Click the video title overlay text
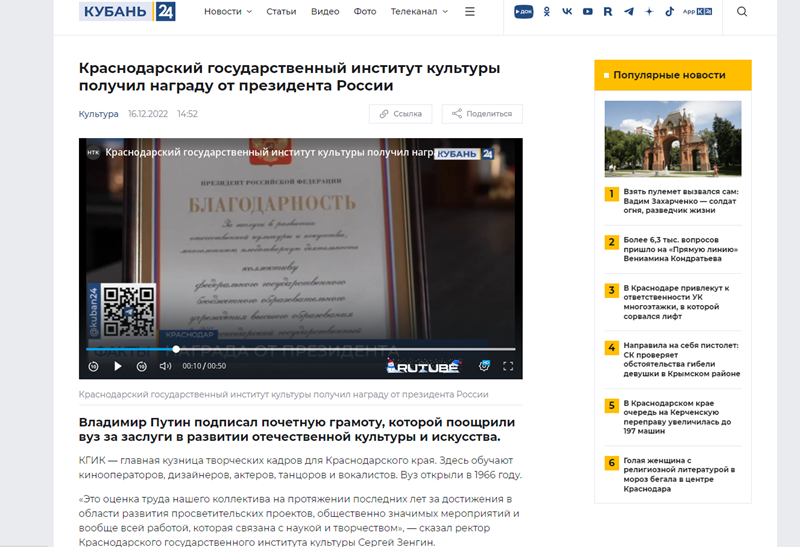The width and height of the screenshot is (800, 547). [269, 152]
